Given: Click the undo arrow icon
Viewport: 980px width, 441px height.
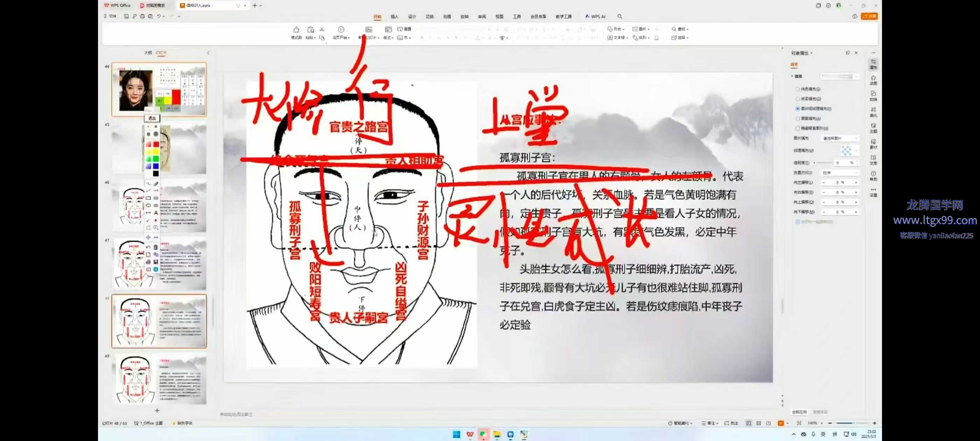Looking at the screenshot, I should (x=159, y=16).
